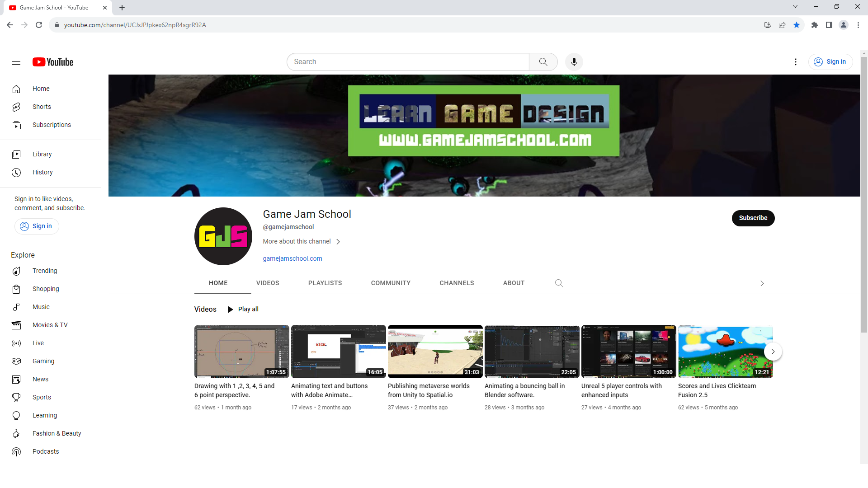Switch to the CHANNELS tab
The height and width of the screenshot is (488, 868).
[457, 283]
